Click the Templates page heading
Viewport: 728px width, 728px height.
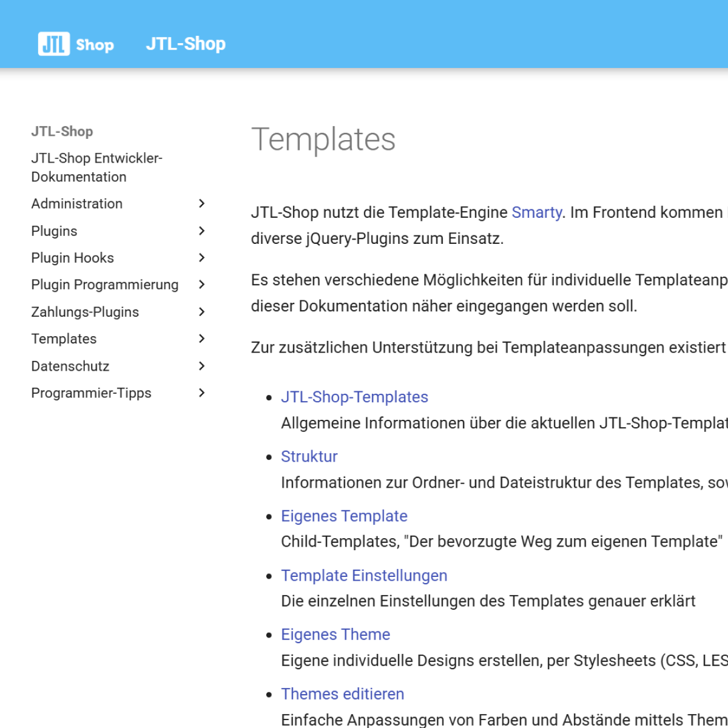[323, 140]
